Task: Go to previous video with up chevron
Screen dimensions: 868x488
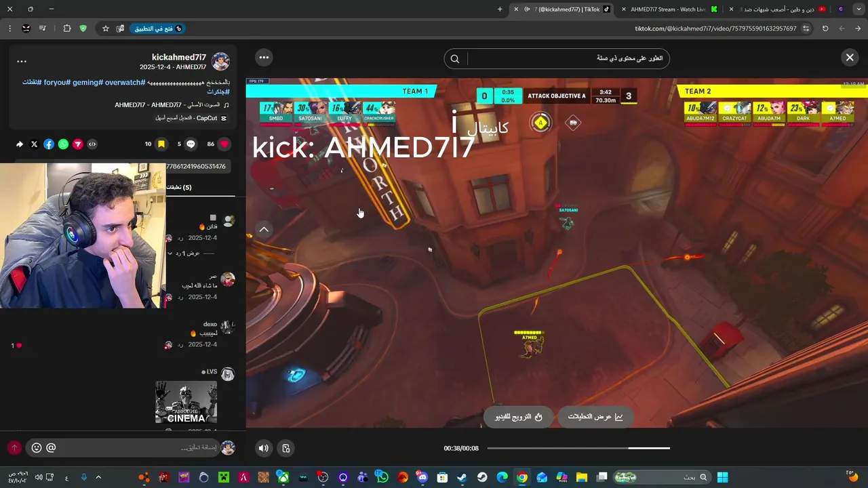Action: pos(264,230)
